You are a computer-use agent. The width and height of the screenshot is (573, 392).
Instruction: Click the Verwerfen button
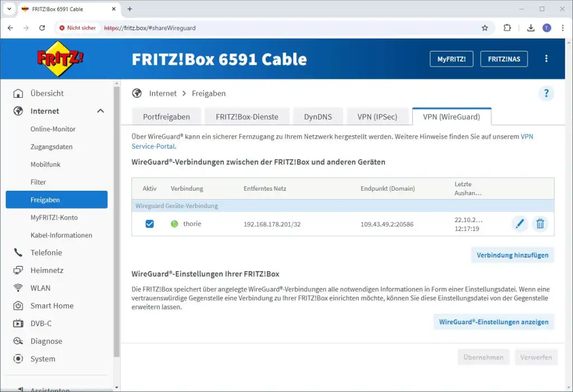[x=536, y=357]
